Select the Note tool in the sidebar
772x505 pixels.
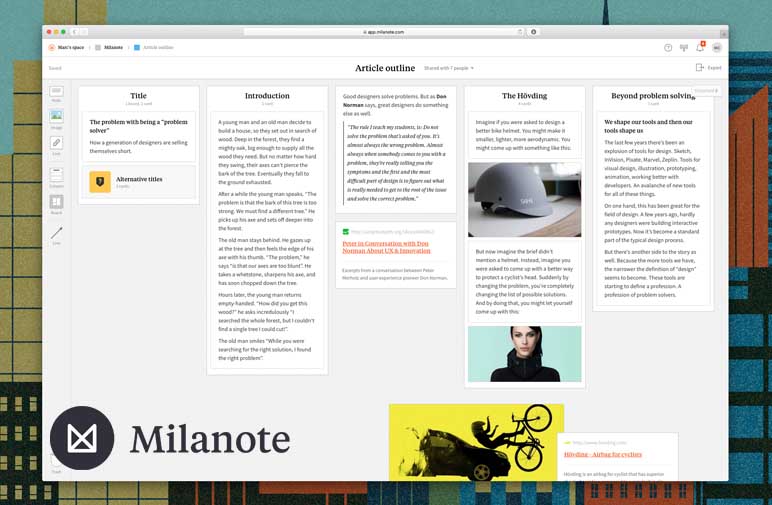point(56,92)
